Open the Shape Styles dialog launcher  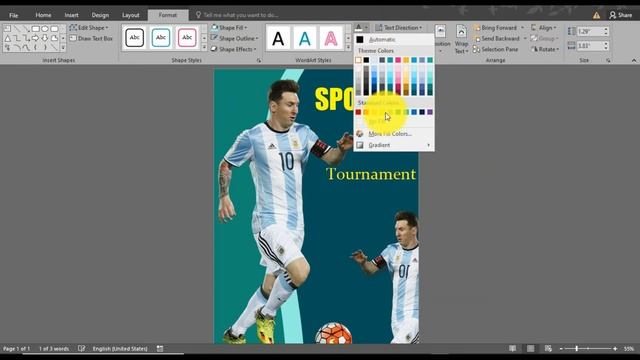click(x=259, y=60)
